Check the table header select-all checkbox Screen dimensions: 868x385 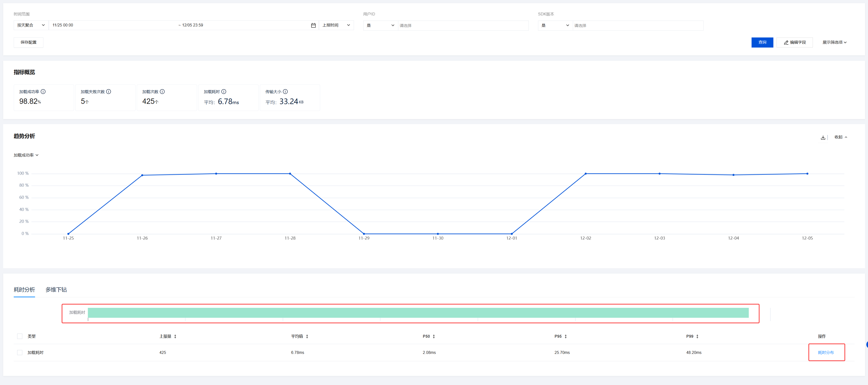20,336
